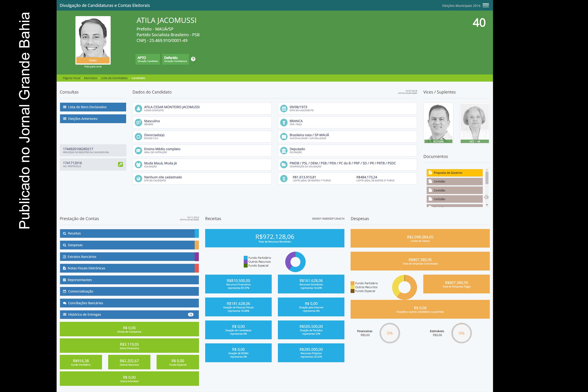Click the globe icon for candidate site
588x392 pixels.
138,179
